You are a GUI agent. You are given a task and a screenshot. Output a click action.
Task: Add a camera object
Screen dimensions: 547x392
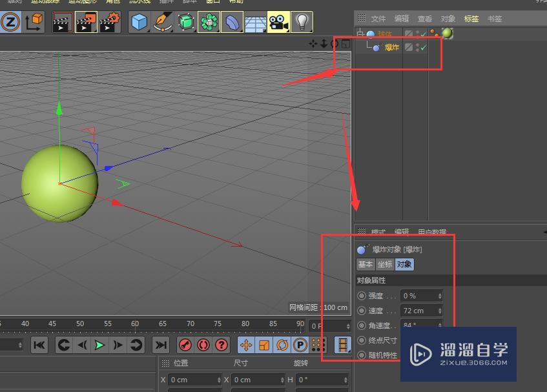278,22
